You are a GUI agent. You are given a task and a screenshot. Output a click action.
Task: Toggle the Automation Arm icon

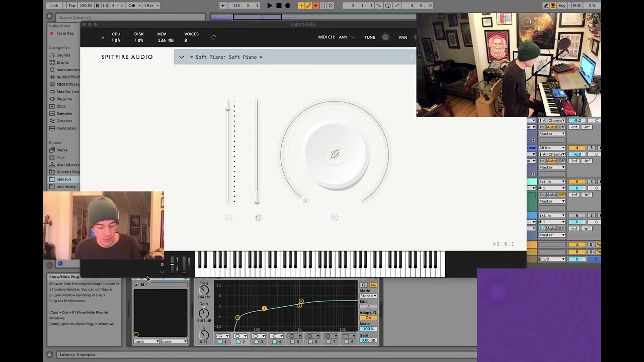pos(308,6)
